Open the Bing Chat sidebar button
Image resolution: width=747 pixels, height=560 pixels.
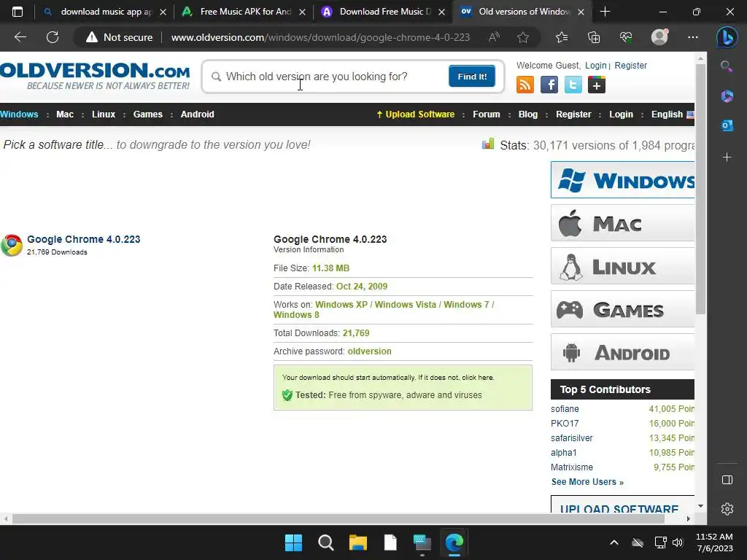point(727,37)
